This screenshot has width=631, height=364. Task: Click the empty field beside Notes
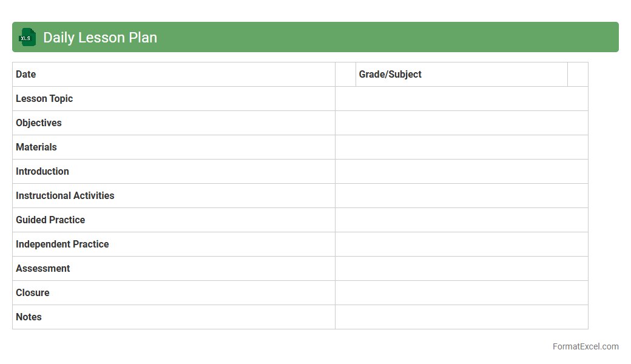coord(461,317)
